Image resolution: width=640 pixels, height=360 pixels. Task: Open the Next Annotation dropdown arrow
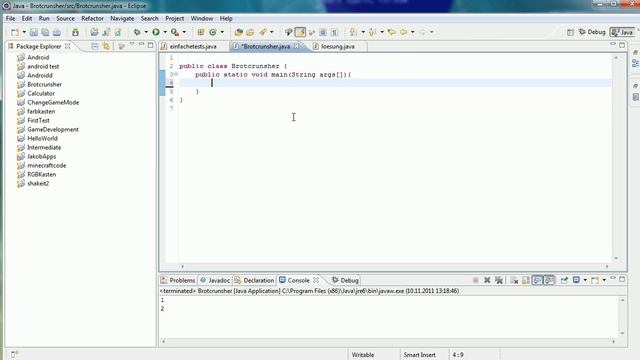click(x=363, y=32)
